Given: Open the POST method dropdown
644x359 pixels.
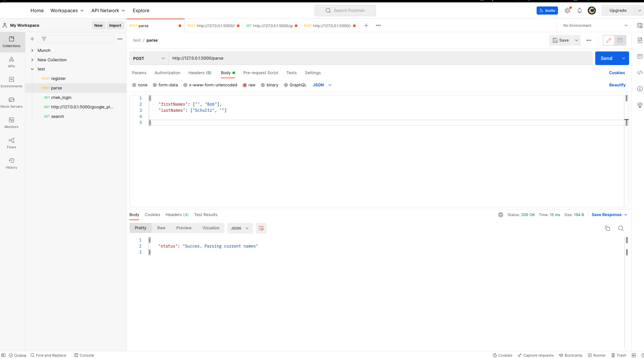Looking at the screenshot, I should (149, 58).
